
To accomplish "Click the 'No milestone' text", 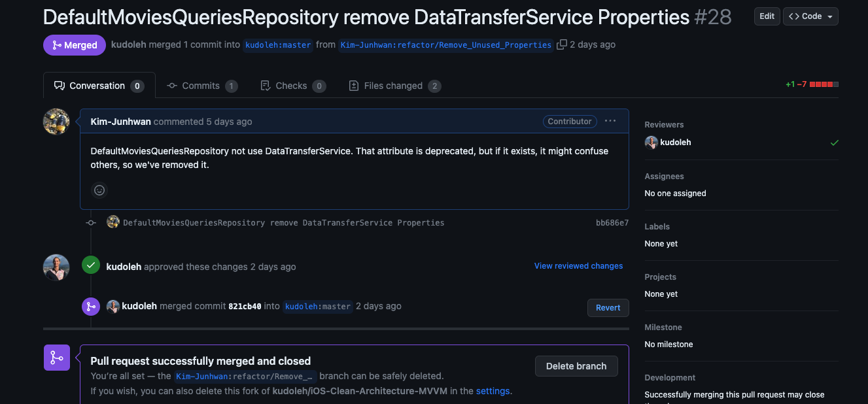I will pyautogui.click(x=668, y=345).
